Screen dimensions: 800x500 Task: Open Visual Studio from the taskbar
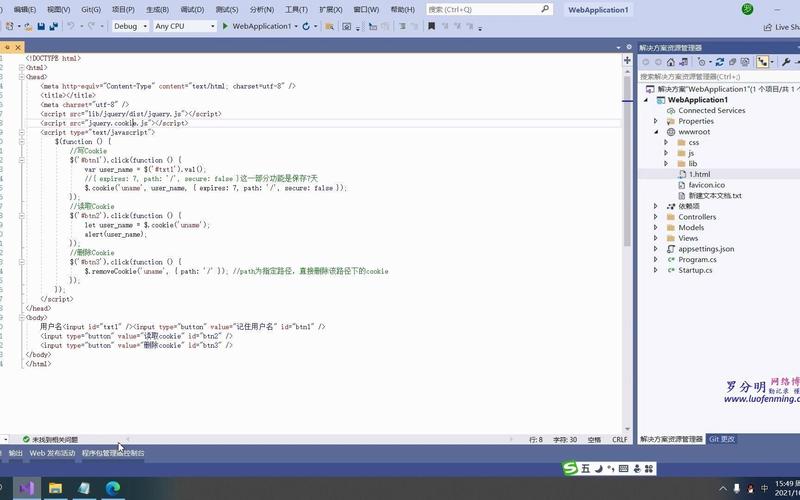[27, 488]
